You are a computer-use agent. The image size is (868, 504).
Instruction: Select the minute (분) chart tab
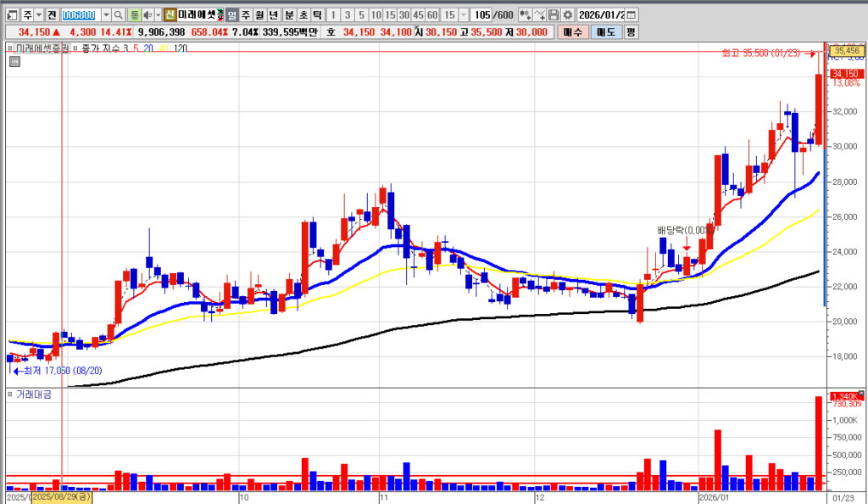[x=289, y=15]
